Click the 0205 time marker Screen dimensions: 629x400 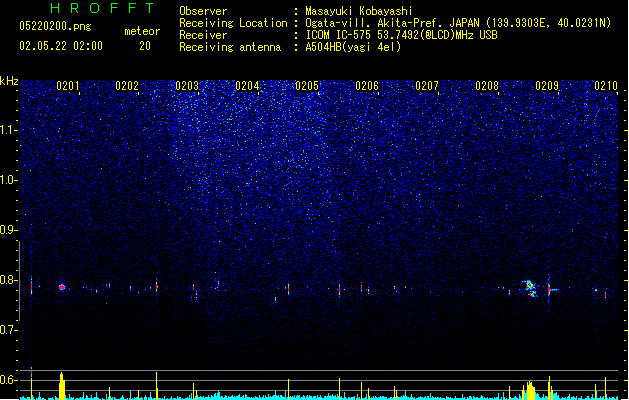(x=307, y=86)
